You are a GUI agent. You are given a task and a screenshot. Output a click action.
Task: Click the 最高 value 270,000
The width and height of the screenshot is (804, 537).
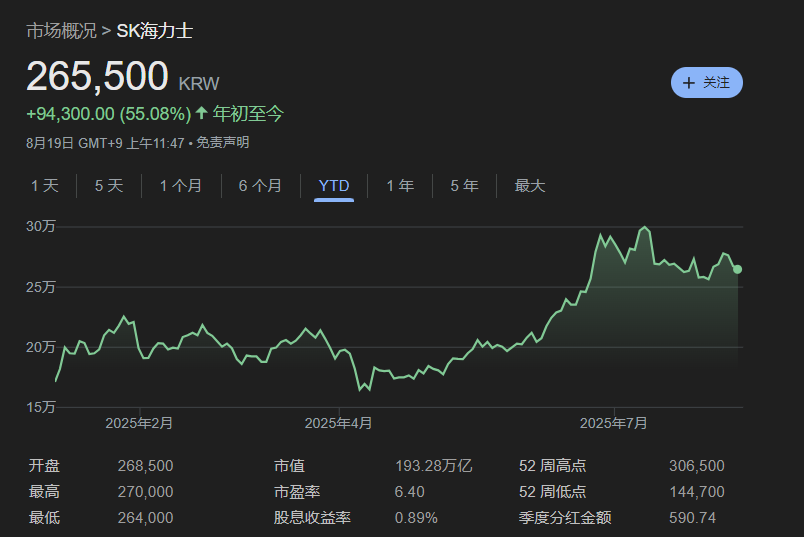[x=146, y=492]
